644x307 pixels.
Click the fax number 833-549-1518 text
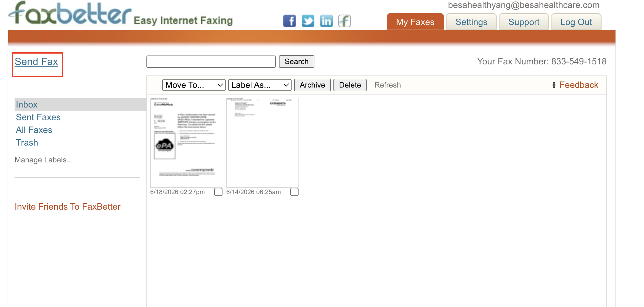[579, 62]
